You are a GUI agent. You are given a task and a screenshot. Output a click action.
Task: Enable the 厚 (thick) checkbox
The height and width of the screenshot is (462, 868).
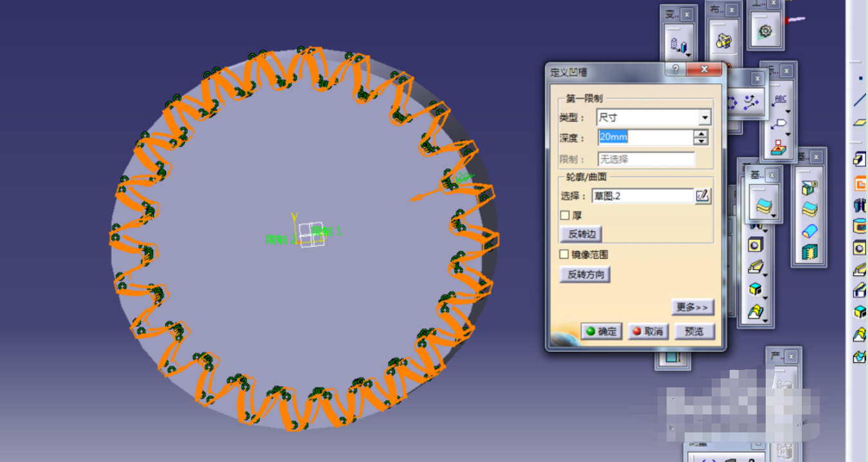(565, 216)
